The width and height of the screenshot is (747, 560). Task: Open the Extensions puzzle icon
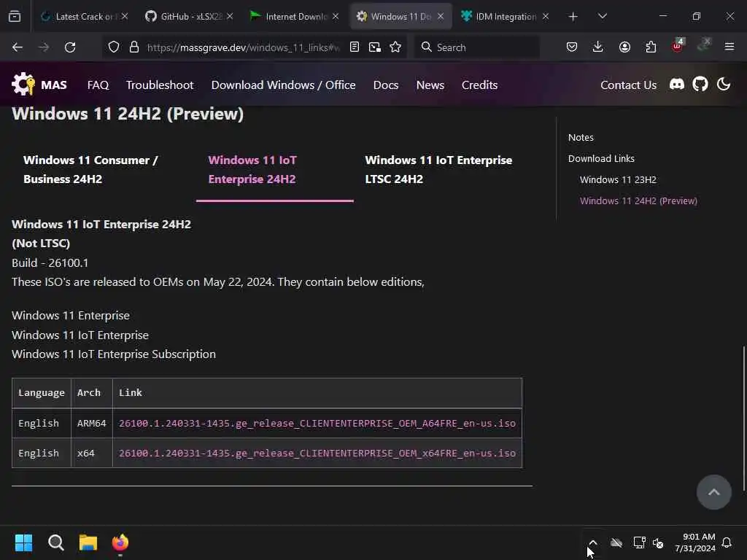click(651, 47)
